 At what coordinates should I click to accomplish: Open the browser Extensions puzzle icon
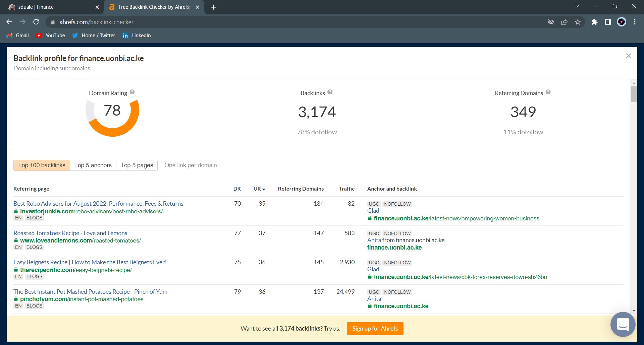594,22
